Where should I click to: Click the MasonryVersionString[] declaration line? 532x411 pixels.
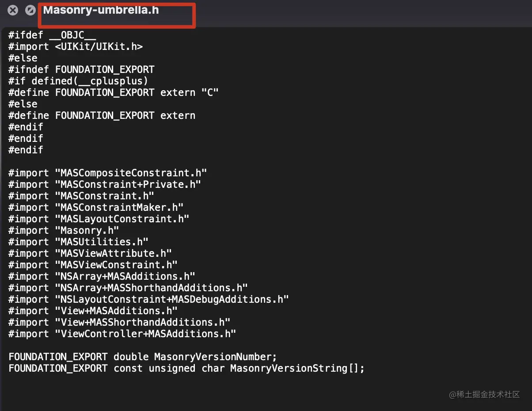186,368
